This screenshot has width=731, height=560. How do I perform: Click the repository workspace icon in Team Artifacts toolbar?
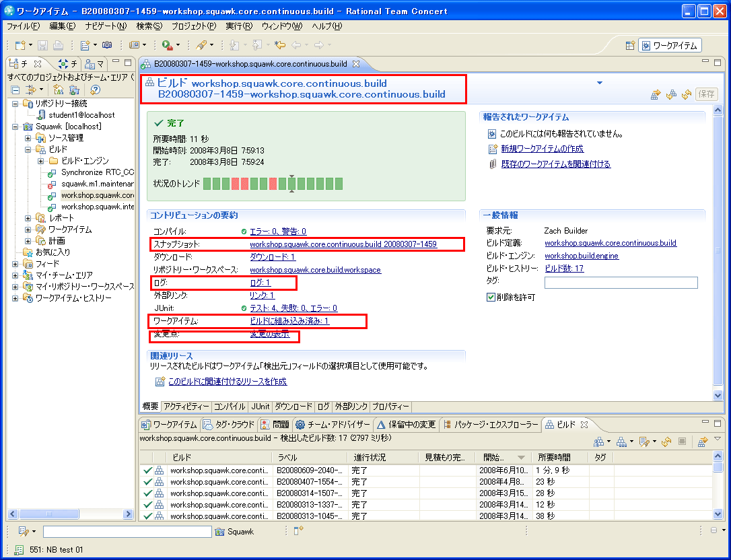(x=75, y=90)
